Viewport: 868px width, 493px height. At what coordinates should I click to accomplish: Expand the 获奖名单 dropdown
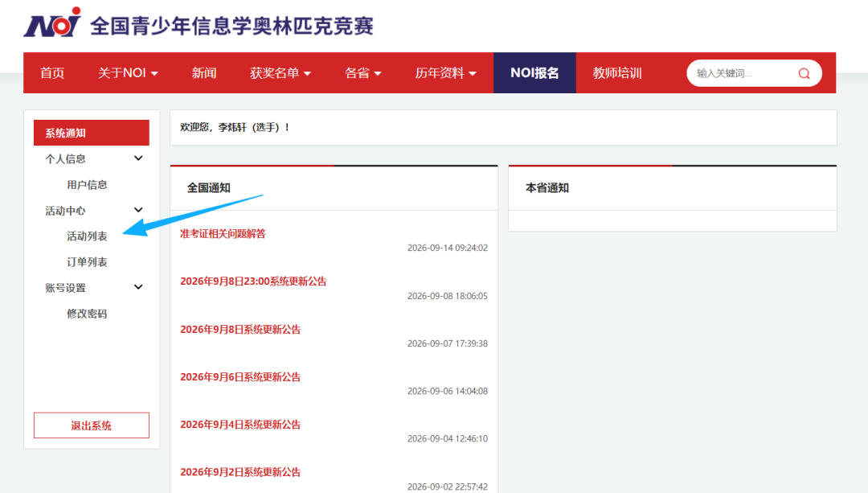pos(280,73)
